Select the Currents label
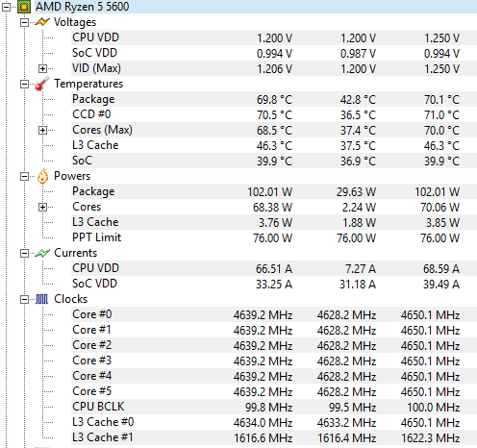477x448 pixels. 75,253
